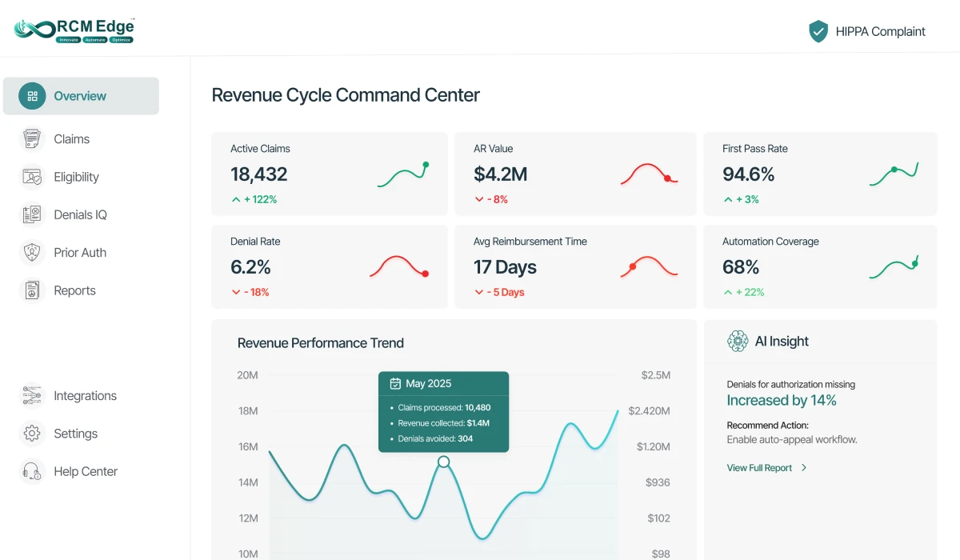The height and width of the screenshot is (560, 960).
Task: Click the Automation Coverage value 68%
Action: (x=741, y=266)
